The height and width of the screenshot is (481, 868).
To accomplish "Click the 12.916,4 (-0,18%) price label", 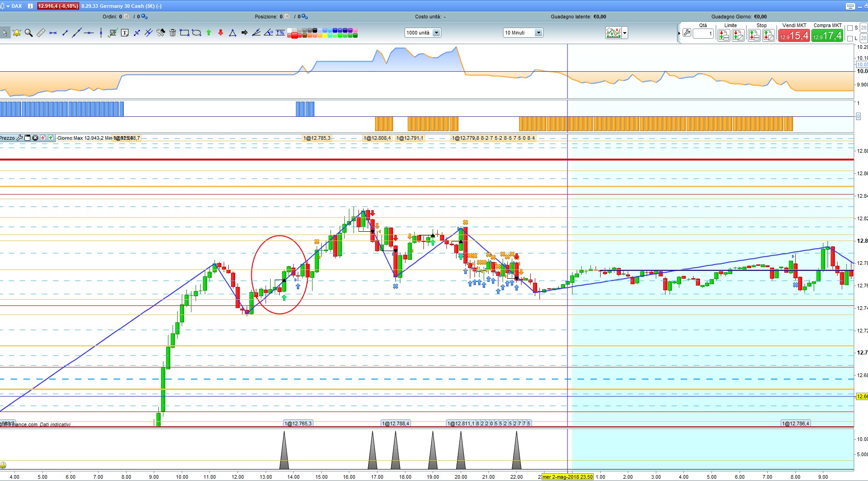I will pos(58,6).
